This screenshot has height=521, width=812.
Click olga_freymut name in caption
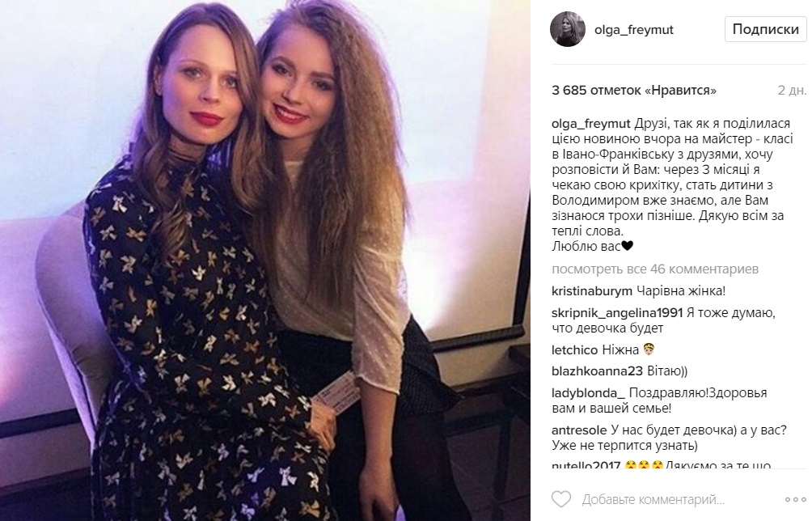pyautogui.click(x=591, y=124)
